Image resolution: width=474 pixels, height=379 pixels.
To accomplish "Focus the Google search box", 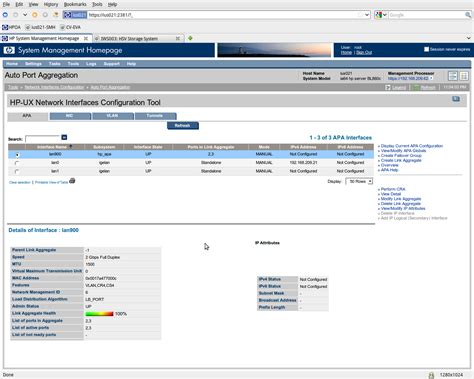I will 426,15.
